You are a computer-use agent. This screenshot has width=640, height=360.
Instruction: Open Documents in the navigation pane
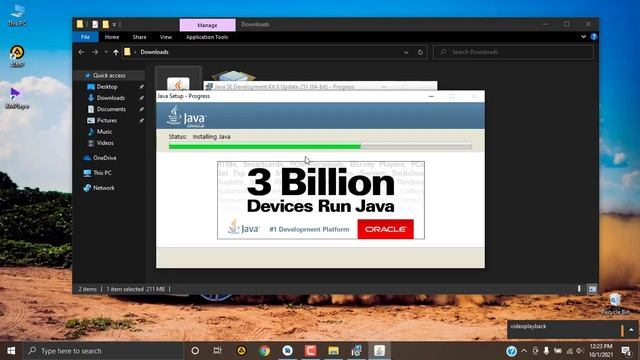point(111,109)
